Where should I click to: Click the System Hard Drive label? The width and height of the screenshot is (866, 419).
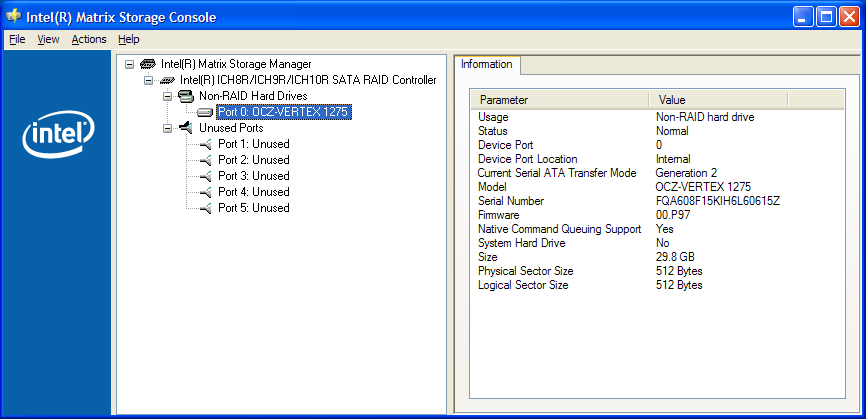pos(521,243)
